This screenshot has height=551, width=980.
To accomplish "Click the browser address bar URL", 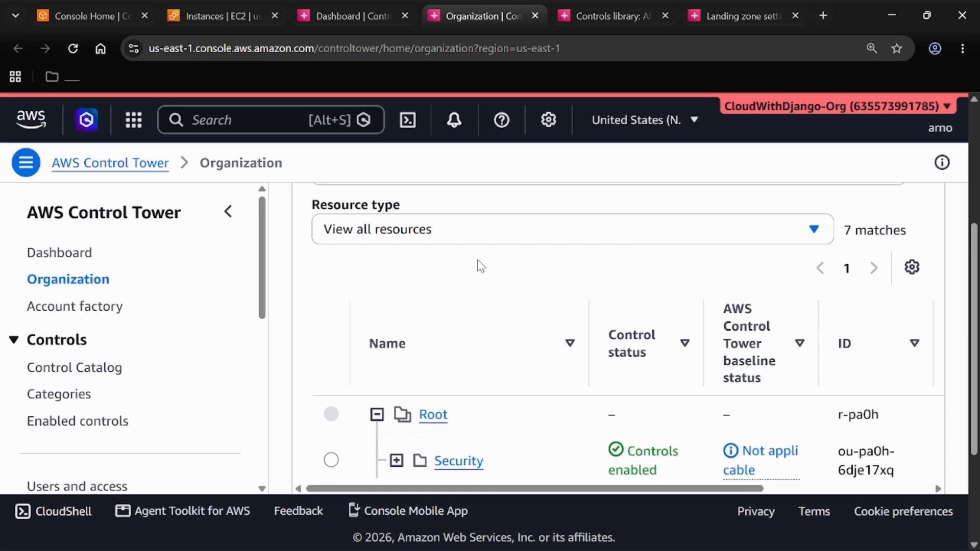I will pyautogui.click(x=354, y=48).
